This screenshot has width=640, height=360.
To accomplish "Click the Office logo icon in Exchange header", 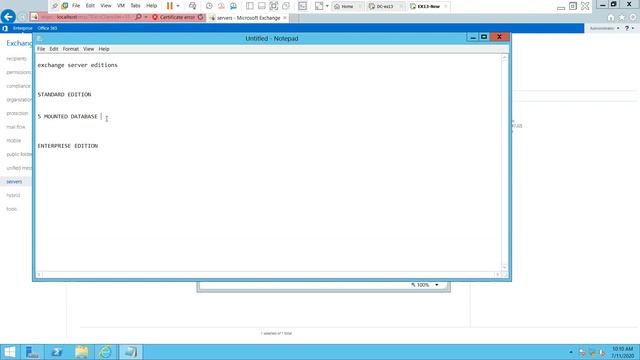I will point(5,28).
